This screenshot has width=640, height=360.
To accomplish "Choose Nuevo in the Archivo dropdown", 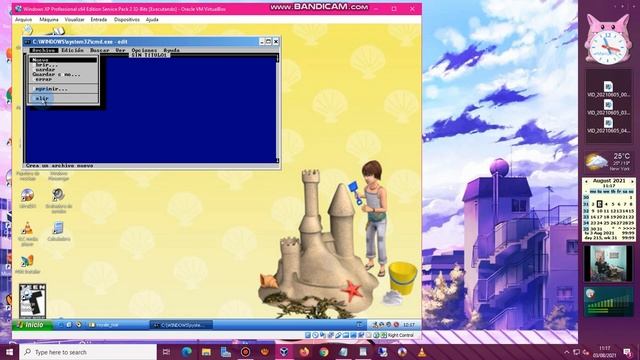I will [x=63, y=60].
